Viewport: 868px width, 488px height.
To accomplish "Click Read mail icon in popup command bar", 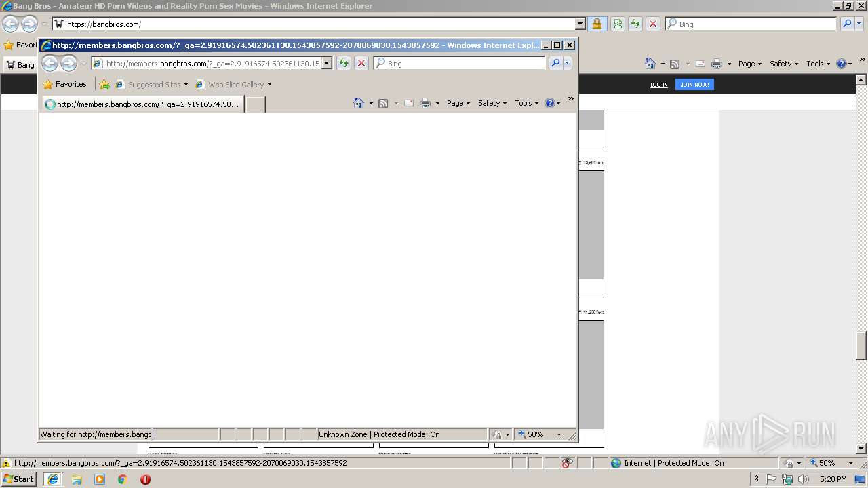I will point(409,103).
